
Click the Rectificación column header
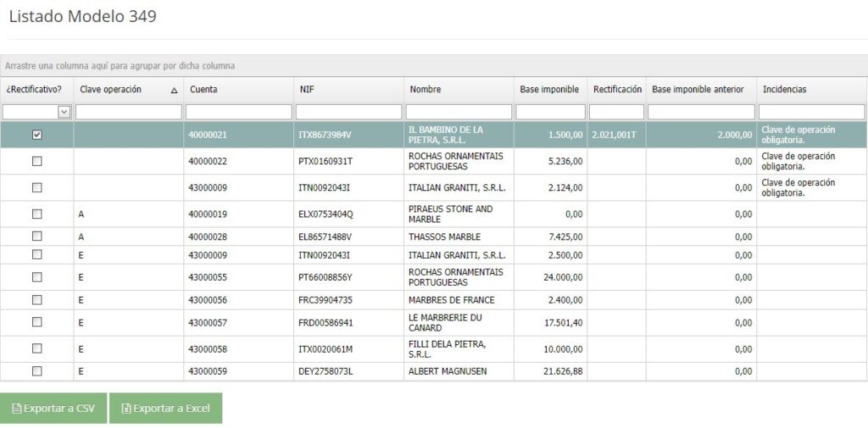tap(616, 90)
